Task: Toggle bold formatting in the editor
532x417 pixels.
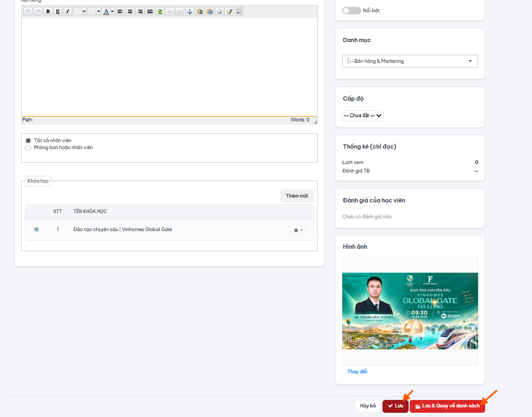Action: tap(48, 12)
